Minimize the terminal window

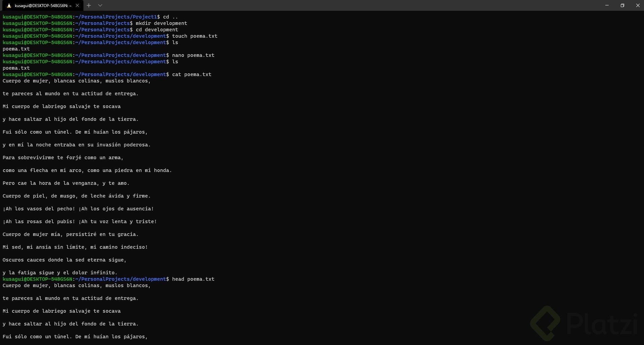click(607, 5)
